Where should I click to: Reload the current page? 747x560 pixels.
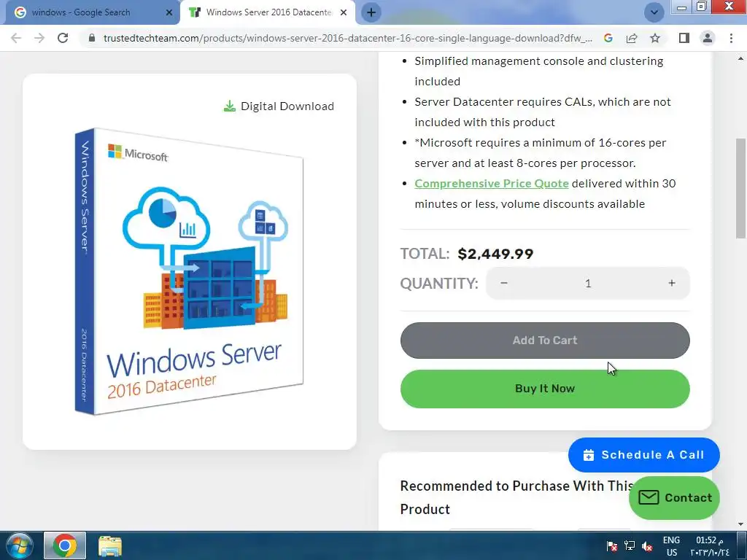point(63,38)
